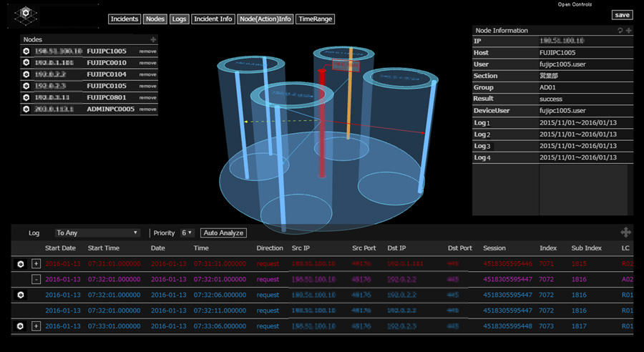Toggle the Logs panel button
Screen dimensions: 644x352
click(179, 19)
